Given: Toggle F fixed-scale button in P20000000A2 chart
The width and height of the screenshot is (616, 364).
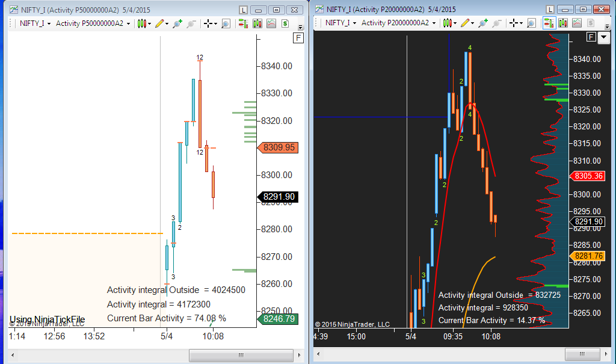Looking at the screenshot, I should coord(591,37).
